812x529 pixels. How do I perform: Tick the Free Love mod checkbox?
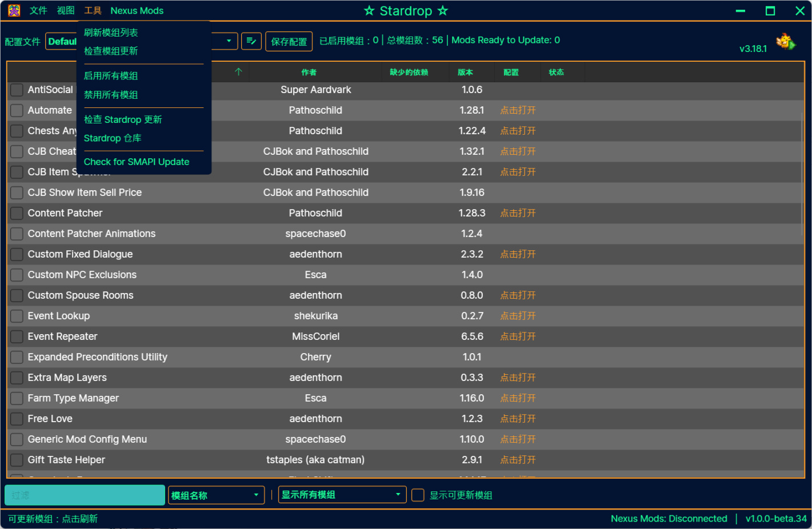[17, 419]
